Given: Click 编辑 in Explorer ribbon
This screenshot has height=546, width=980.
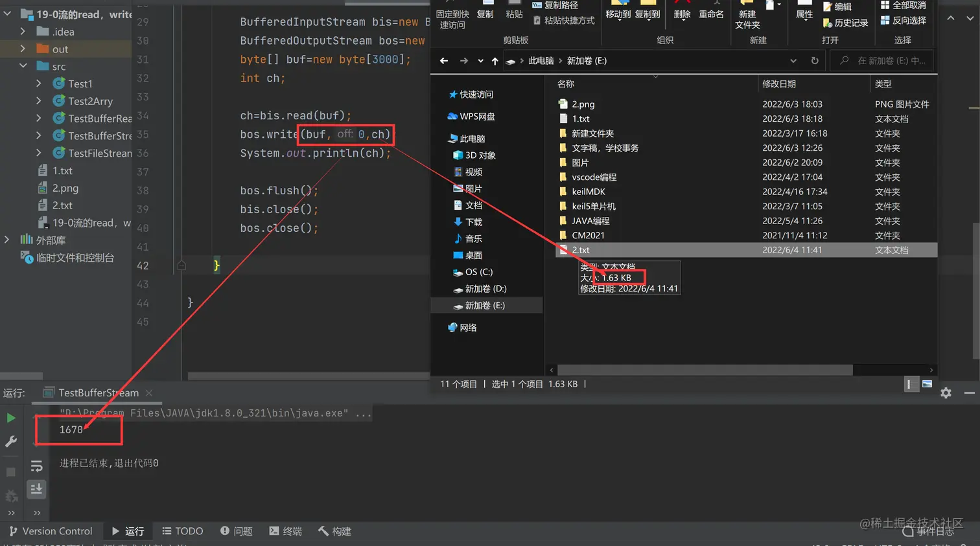Looking at the screenshot, I should pos(837,6).
